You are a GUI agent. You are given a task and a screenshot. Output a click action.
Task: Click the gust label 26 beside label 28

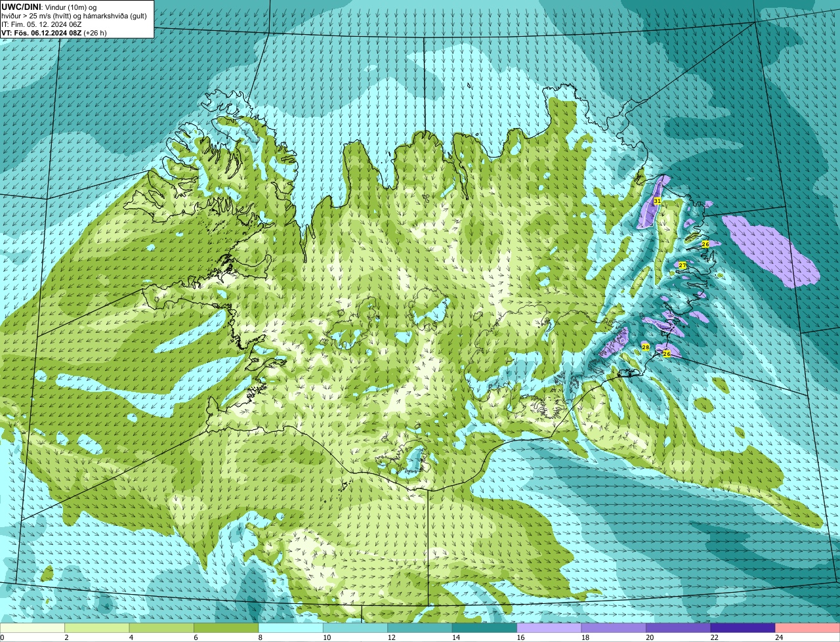click(667, 354)
